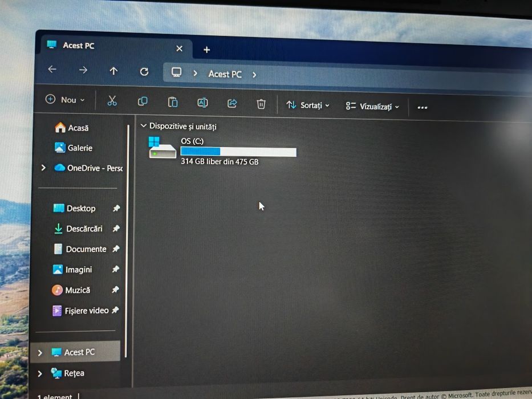Collapse the Dispozitive și unități group

tap(144, 126)
